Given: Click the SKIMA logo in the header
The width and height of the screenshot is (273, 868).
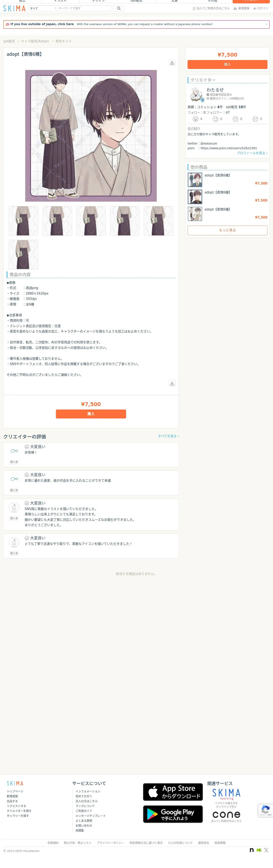Looking at the screenshot, I should pos(14,9).
